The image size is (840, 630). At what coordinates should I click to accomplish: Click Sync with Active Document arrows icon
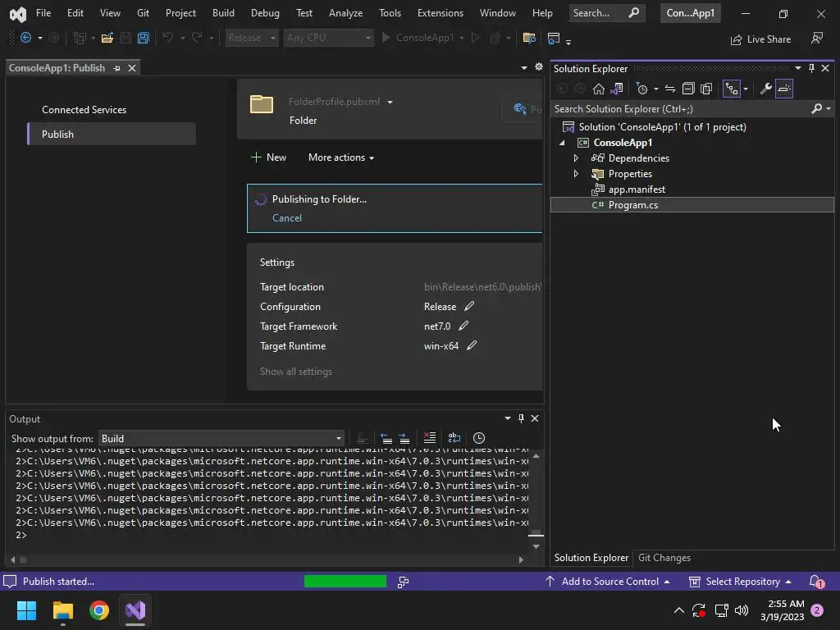coord(670,89)
